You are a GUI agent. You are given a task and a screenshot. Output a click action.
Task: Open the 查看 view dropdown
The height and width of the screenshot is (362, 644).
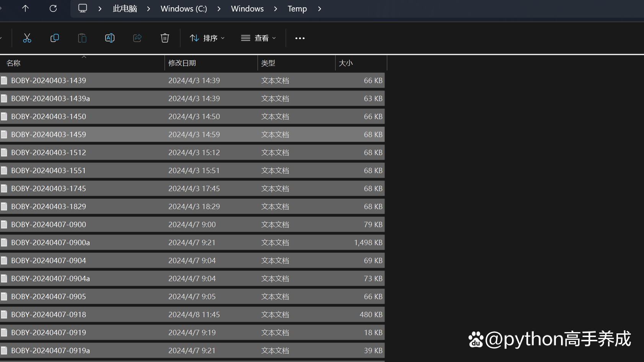click(x=259, y=38)
